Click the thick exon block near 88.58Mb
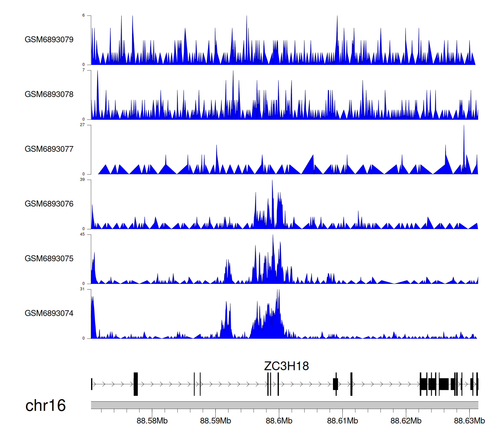Viewport: 504px width, 444px height. coord(136,384)
